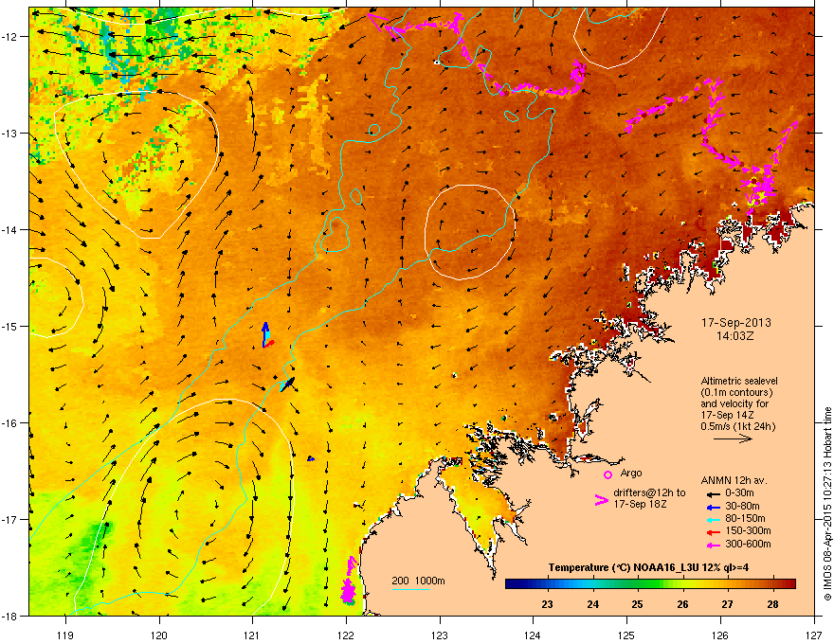Viewport: 834px width, 644px height.
Task: Click the 0-30m depth label
Action: click(x=739, y=492)
